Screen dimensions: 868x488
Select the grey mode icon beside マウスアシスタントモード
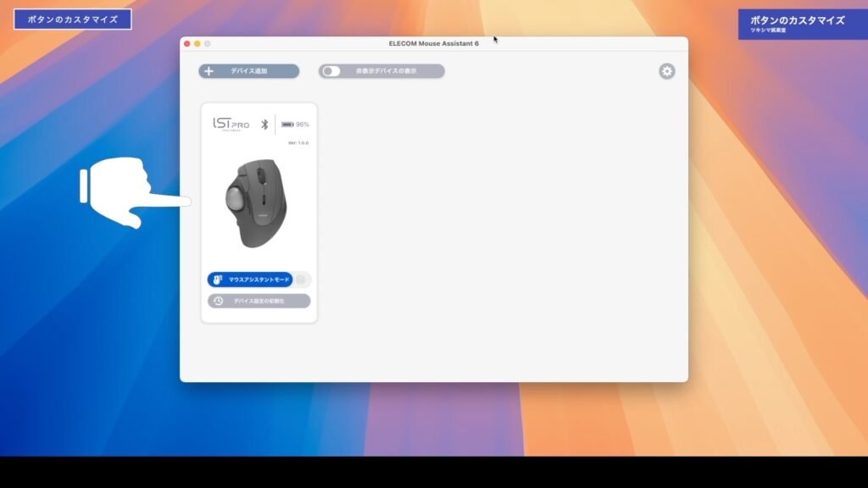tap(301, 279)
